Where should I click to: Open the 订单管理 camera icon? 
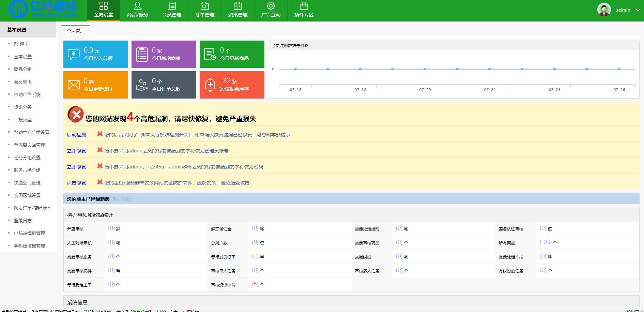point(204,6)
